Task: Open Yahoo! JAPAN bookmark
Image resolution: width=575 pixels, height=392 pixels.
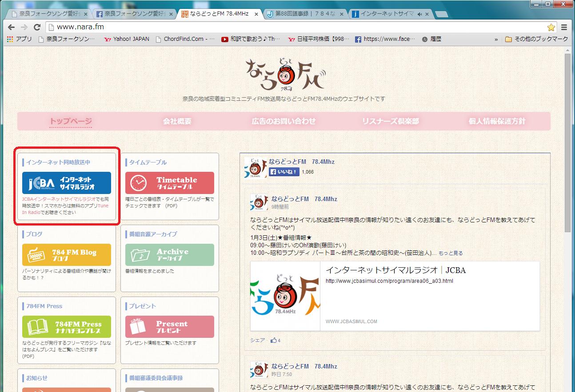Action: point(127,39)
